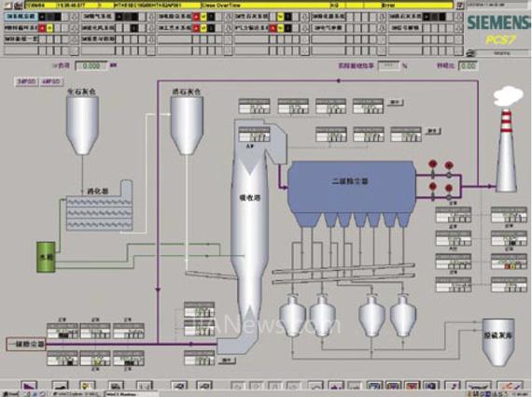Click the alarm acknowledge icon beside yellow message bar
The width and height of the screenshot is (532, 397).
pos(460,6)
